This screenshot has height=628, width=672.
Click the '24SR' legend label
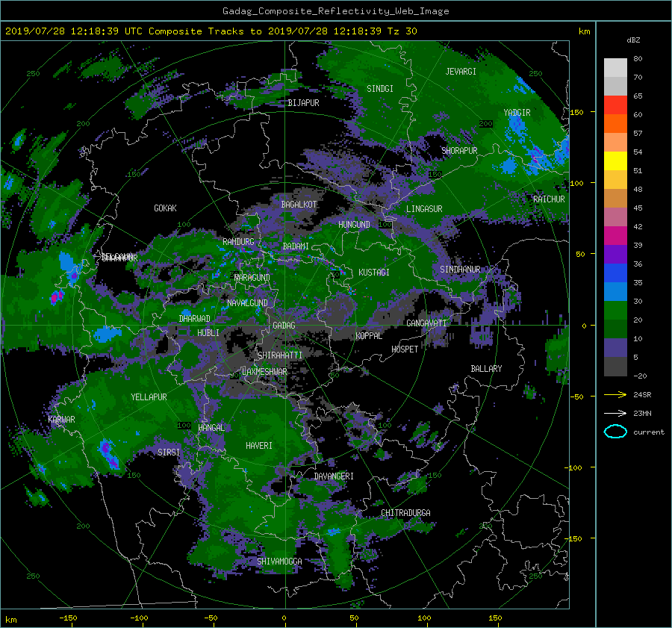pyautogui.click(x=642, y=394)
